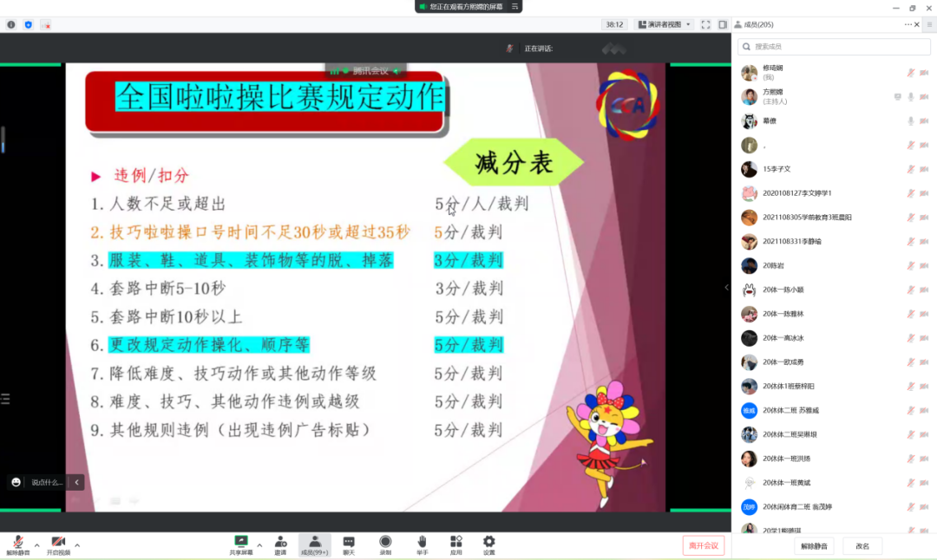Click the emoji reaction smiley icon
Image resolution: width=937 pixels, height=560 pixels.
pyautogui.click(x=16, y=482)
